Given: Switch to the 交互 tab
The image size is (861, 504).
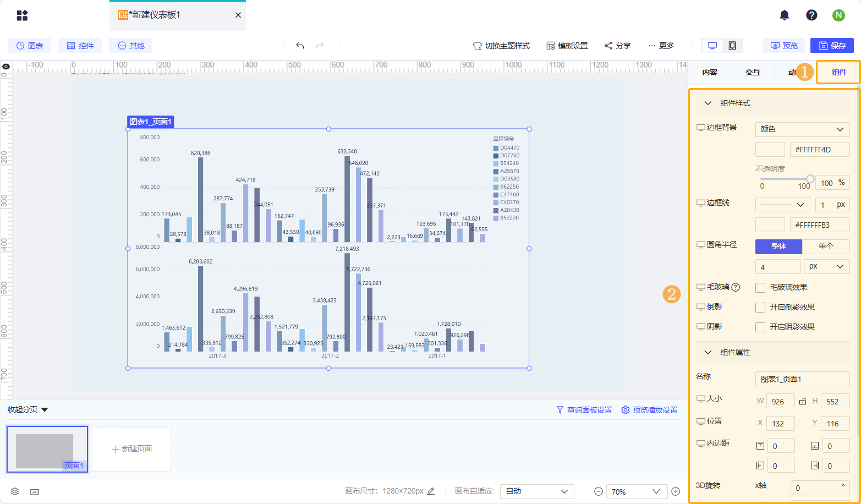Looking at the screenshot, I should coord(753,72).
